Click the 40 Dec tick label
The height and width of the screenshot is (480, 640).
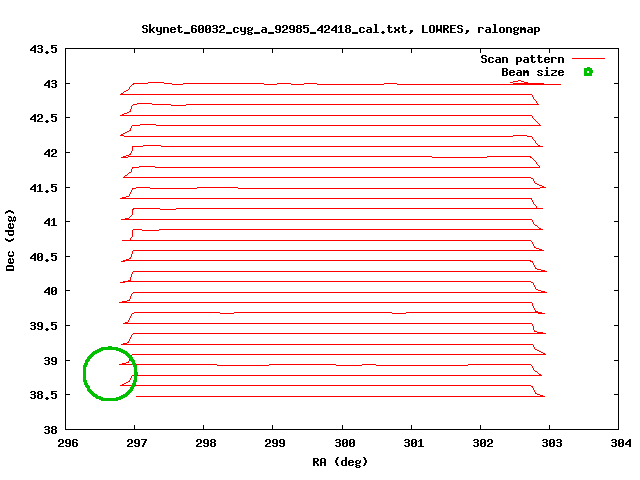[50, 291]
